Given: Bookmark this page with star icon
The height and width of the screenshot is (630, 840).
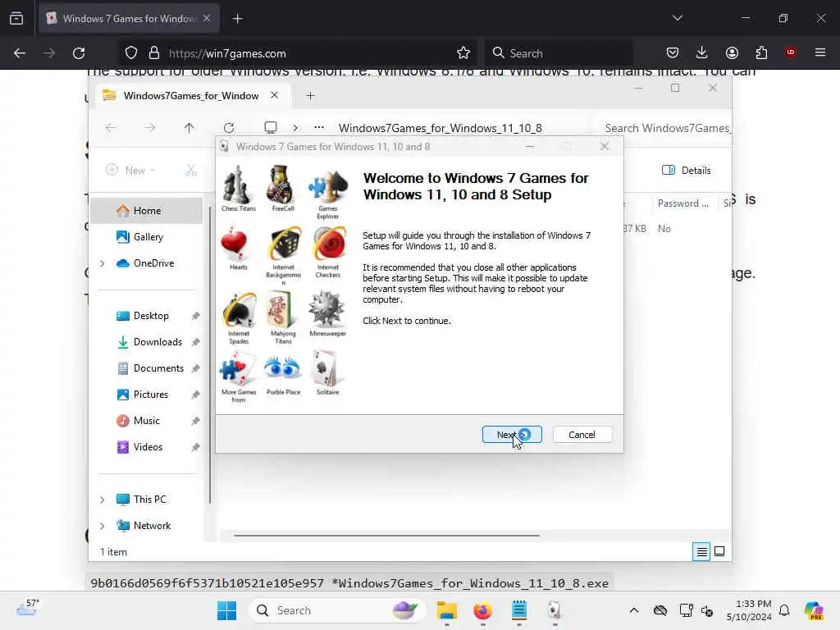Looking at the screenshot, I should (x=463, y=53).
